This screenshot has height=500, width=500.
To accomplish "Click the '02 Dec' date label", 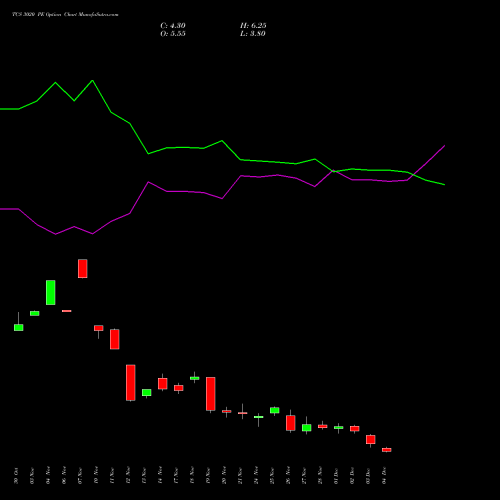I will [352, 476].
